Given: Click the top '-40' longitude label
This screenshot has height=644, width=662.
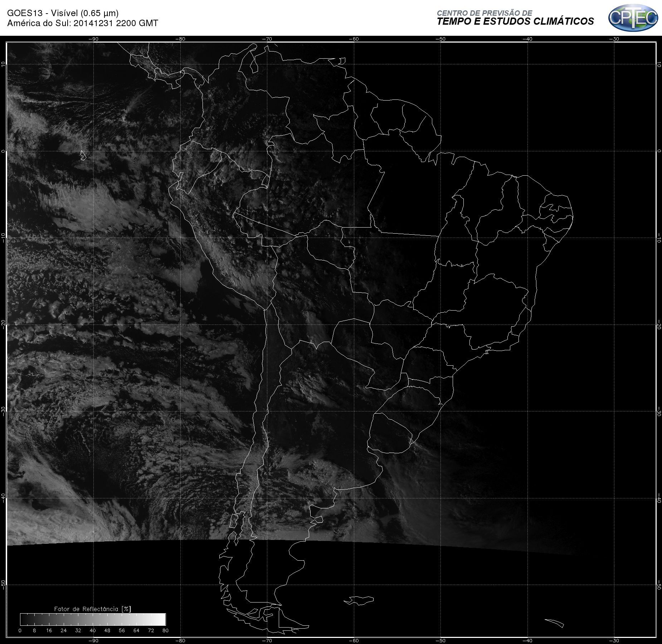Looking at the screenshot, I should point(527,39).
